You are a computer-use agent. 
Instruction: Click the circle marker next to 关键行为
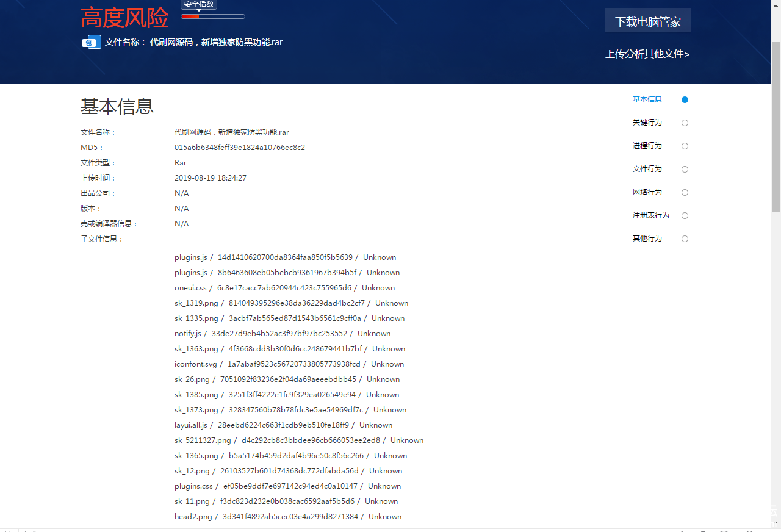685,123
